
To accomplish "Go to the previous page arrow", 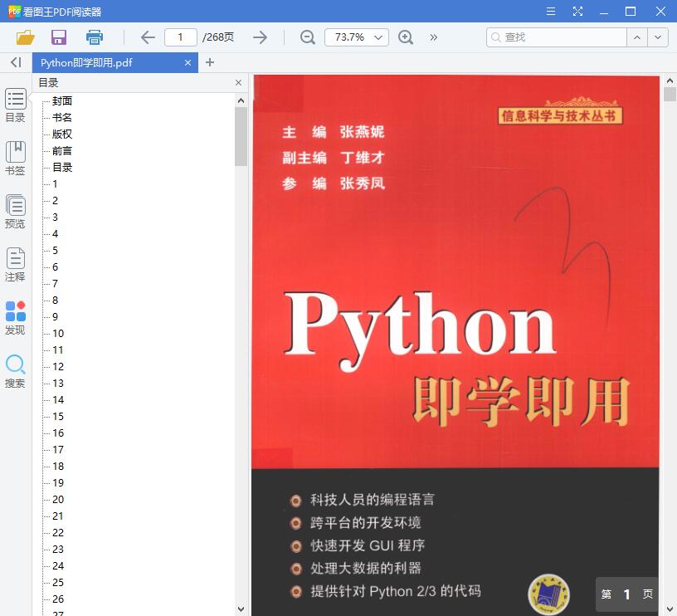I will point(148,37).
